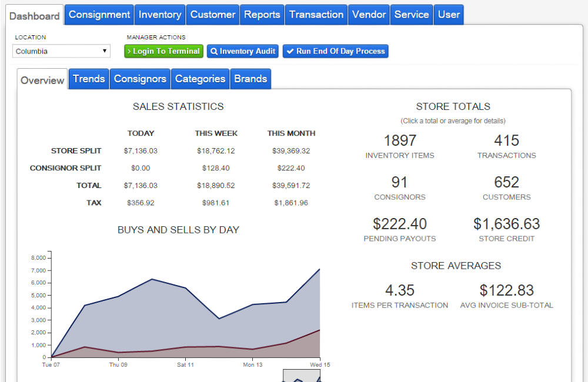Open the Brands tab

pos(250,78)
